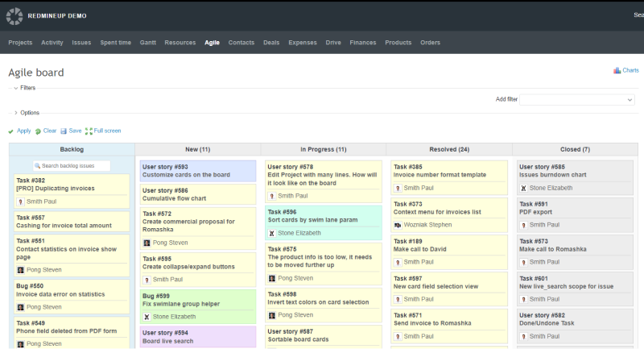Open the Charts bar graph icon
Viewport: 644px width, 349px height.
617,71
